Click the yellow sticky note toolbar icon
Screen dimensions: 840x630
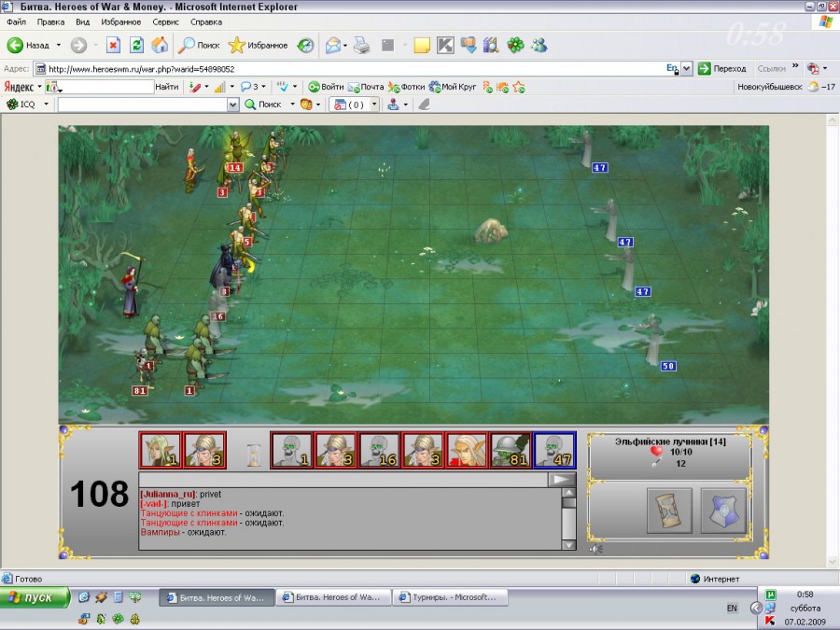click(x=422, y=46)
